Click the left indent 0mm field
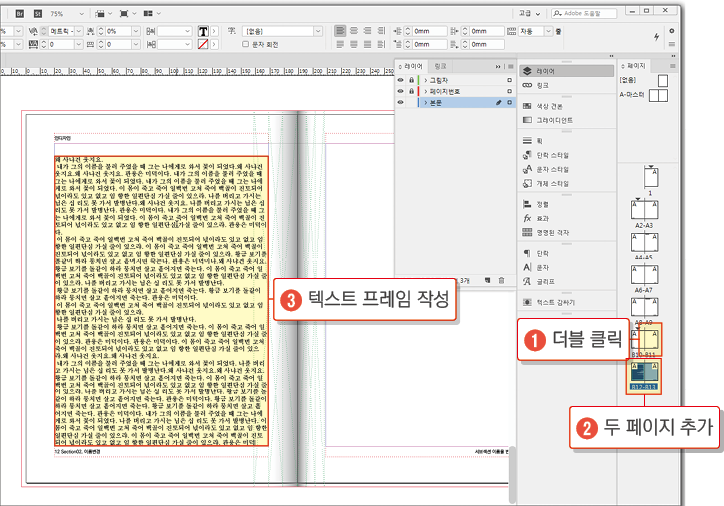The height and width of the screenshot is (506, 724). tap(429, 31)
